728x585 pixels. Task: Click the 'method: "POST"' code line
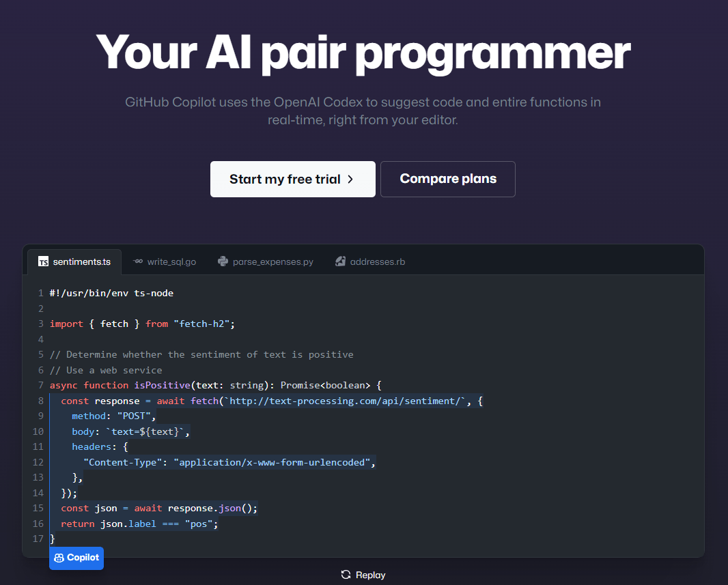click(114, 416)
